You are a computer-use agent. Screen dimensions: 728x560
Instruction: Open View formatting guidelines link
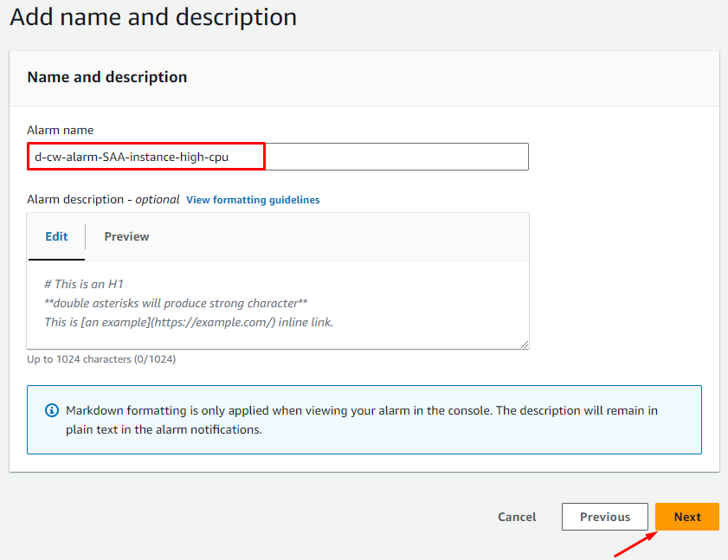253,200
